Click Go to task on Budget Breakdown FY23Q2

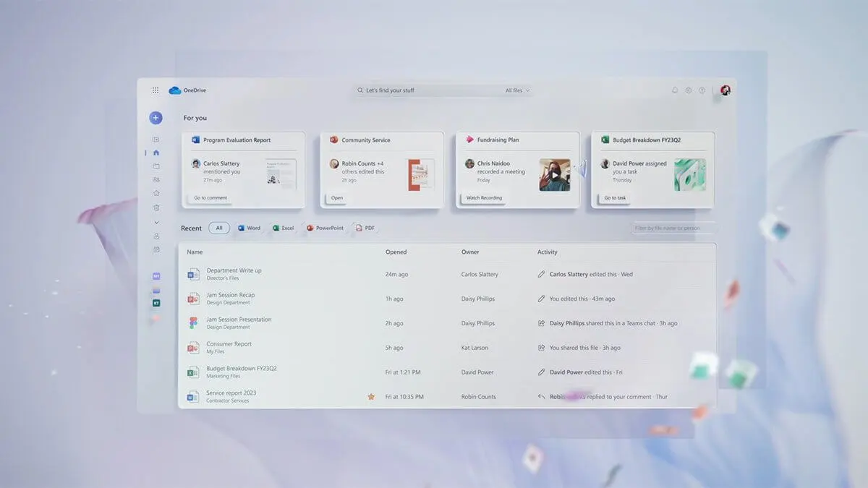coord(614,197)
